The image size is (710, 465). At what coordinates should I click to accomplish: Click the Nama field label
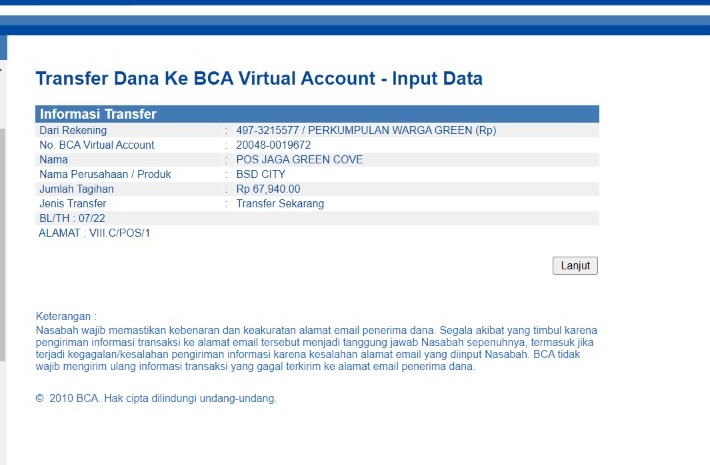point(53,159)
